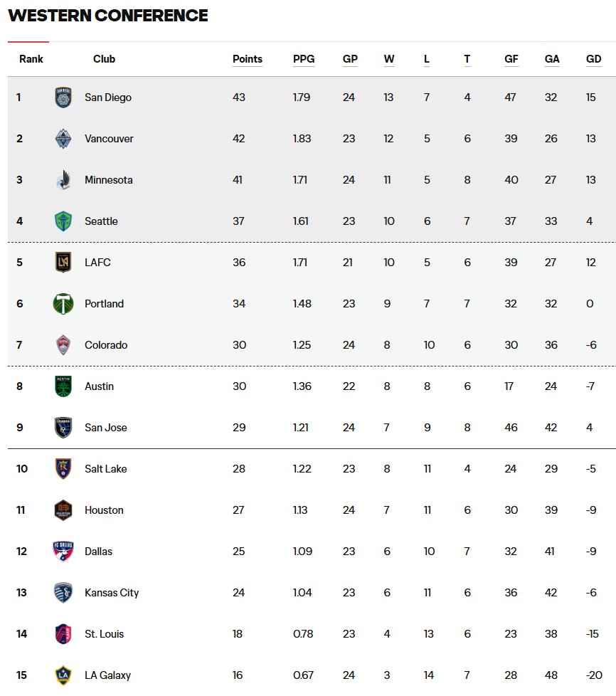Viewport: 616px width, 696px height.
Task: Open the Vancouver Whitecaps logo
Action: pos(63,139)
